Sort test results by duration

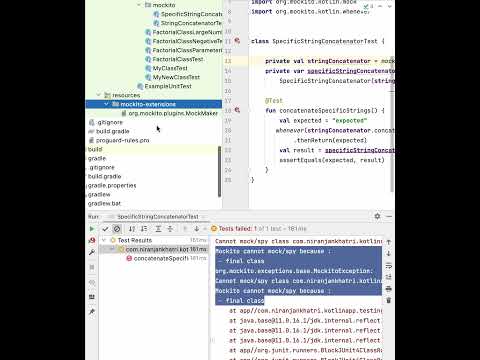click(x=144, y=229)
